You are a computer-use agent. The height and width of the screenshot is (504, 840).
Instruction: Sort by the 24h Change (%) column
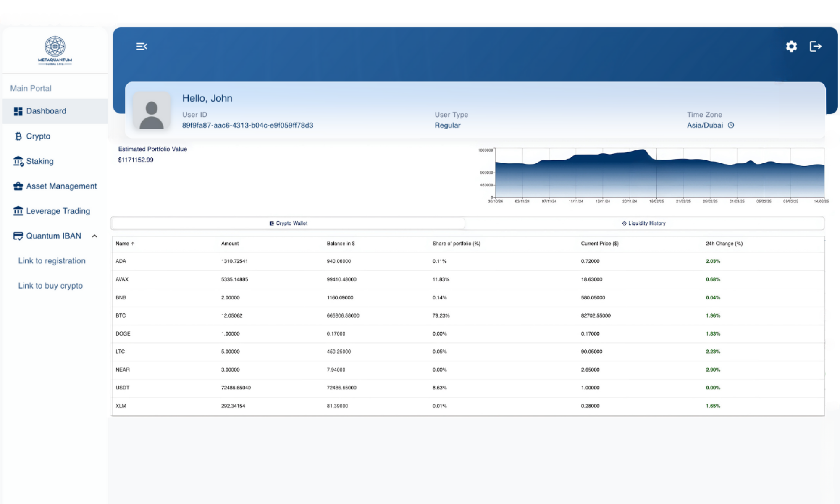tap(724, 244)
